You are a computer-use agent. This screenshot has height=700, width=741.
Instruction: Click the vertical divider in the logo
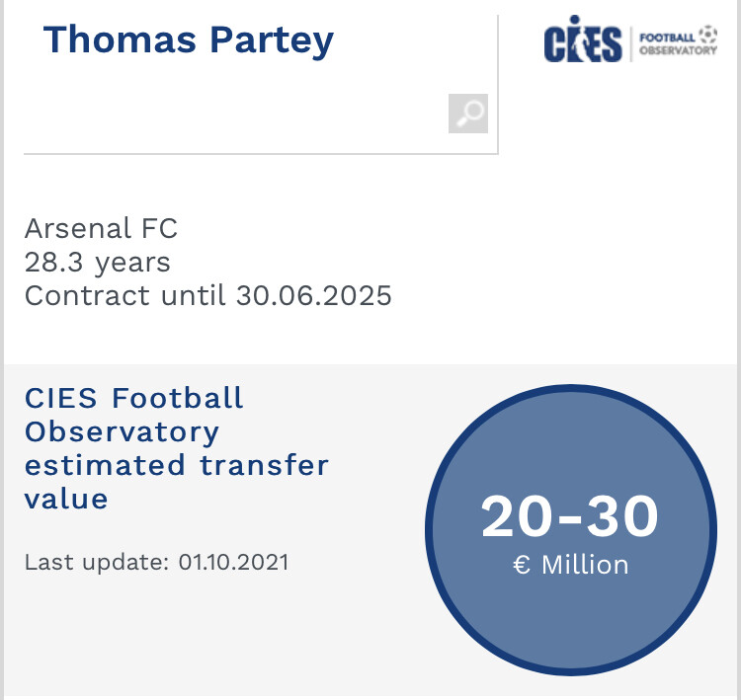(x=631, y=43)
